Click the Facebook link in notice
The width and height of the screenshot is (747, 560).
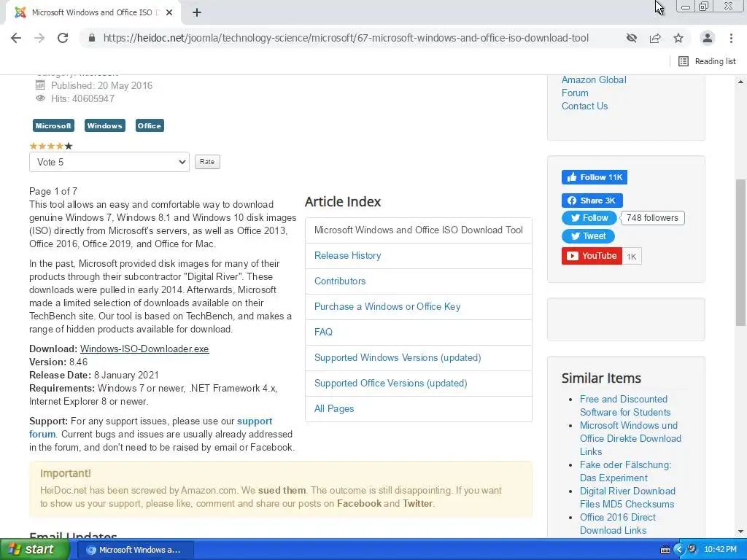tap(359, 503)
